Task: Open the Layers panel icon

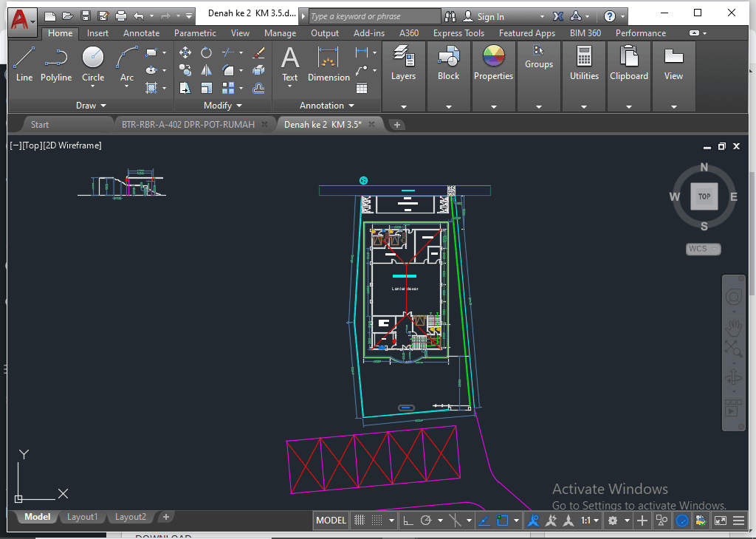Action: [403, 58]
